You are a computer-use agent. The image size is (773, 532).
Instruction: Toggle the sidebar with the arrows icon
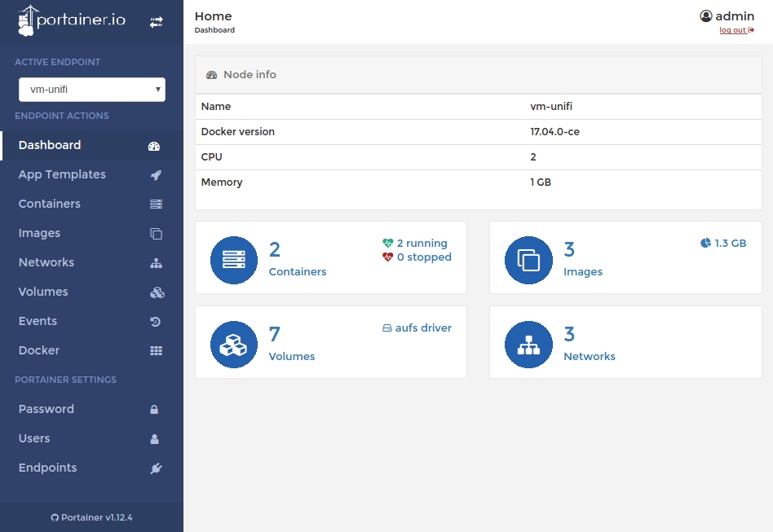tap(157, 22)
